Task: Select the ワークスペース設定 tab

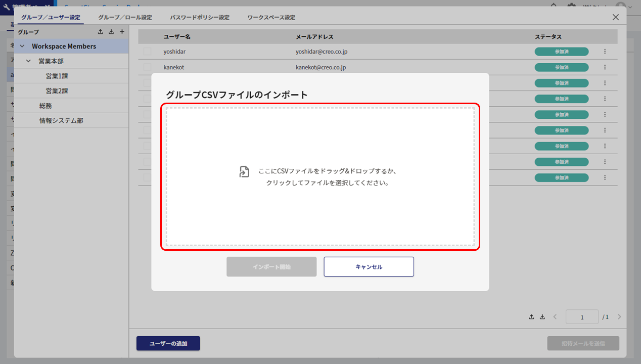Action: pyautogui.click(x=271, y=17)
